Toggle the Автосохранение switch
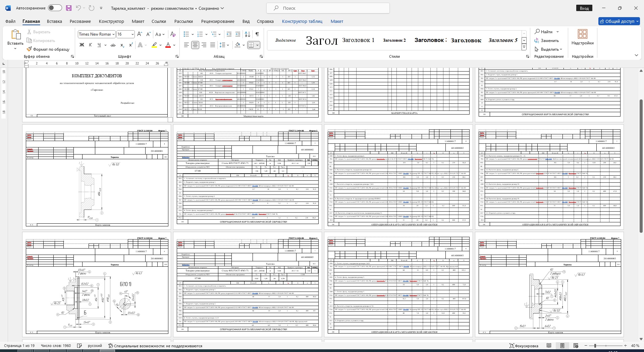 coord(55,8)
